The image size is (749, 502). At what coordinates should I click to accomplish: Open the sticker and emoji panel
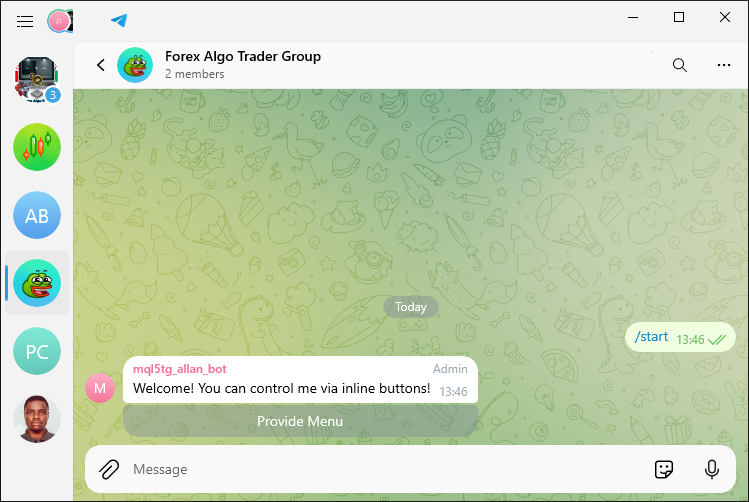[x=663, y=469]
